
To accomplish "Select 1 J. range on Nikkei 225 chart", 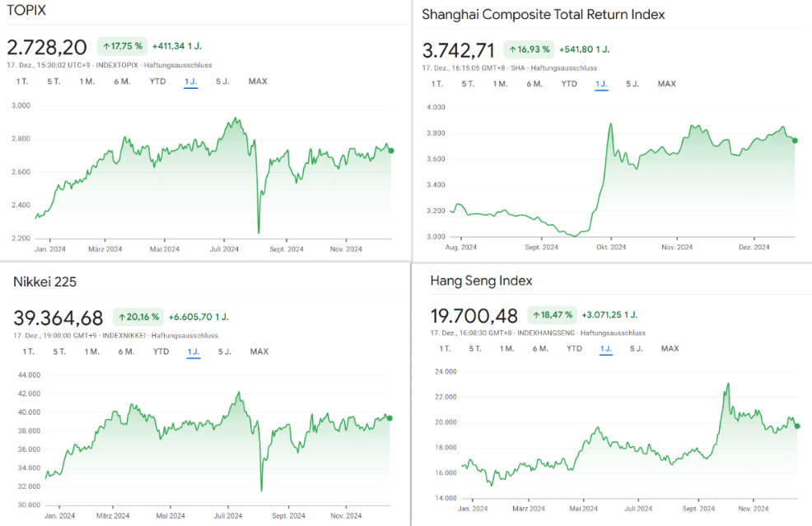I will pyautogui.click(x=194, y=351).
